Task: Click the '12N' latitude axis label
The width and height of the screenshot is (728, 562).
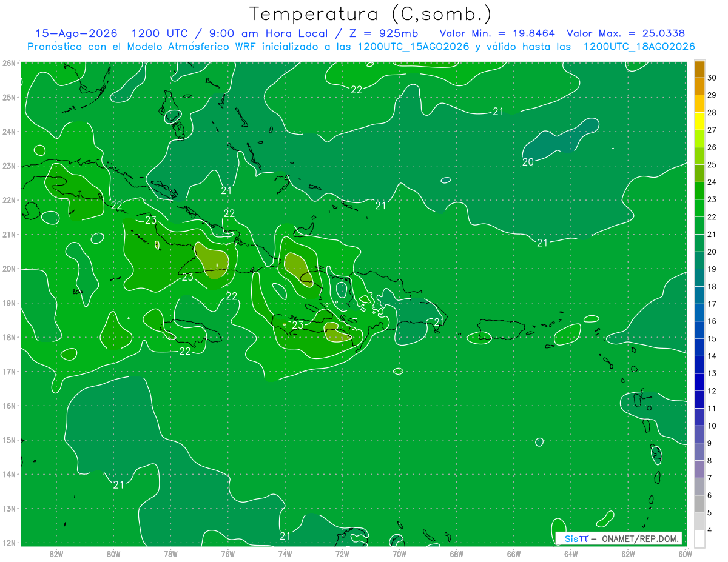Action: pos(9,543)
